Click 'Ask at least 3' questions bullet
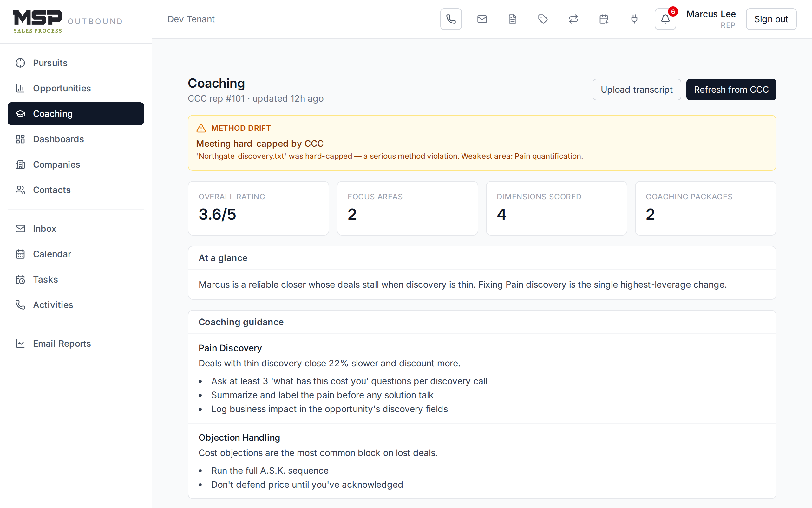The image size is (812, 508). pos(349,381)
